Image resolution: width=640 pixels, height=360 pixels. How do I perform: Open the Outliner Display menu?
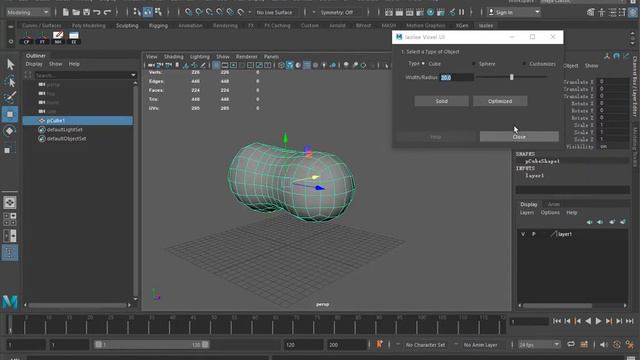point(34,64)
